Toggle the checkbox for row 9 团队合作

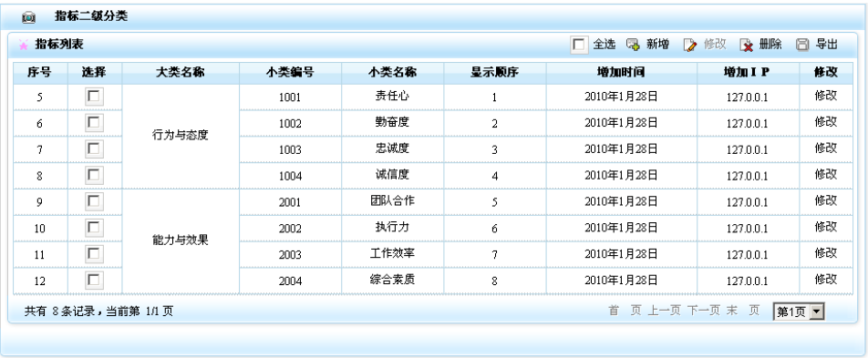point(94,201)
